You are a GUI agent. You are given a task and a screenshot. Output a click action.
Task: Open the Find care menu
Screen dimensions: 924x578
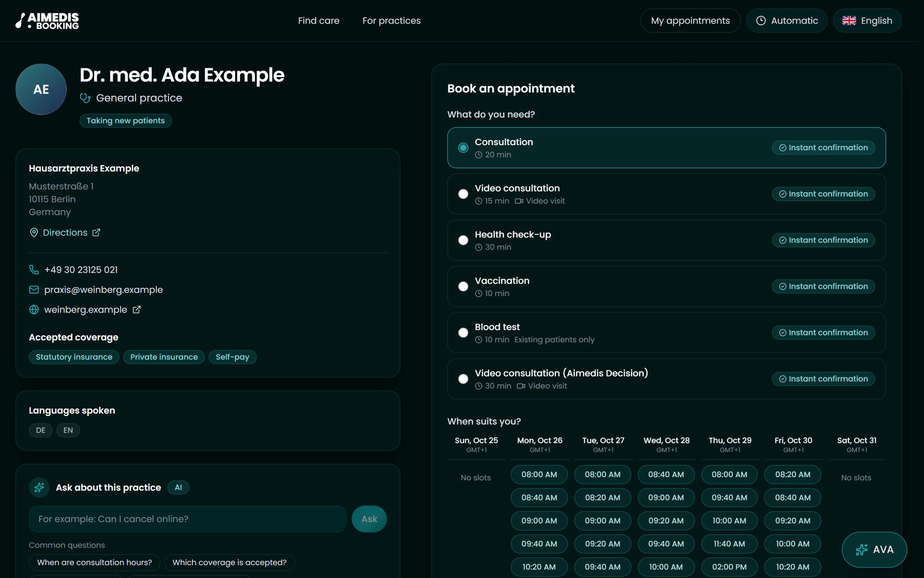point(319,21)
